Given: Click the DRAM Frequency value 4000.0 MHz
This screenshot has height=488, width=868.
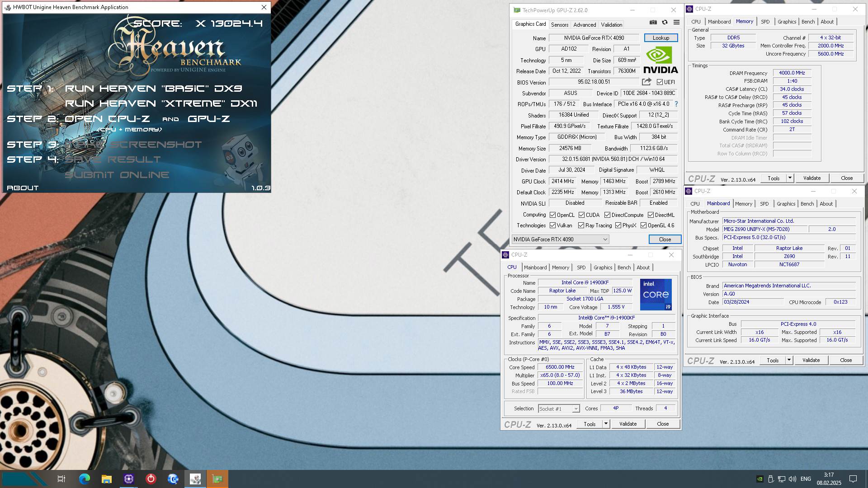Looking at the screenshot, I should (x=792, y=73).
